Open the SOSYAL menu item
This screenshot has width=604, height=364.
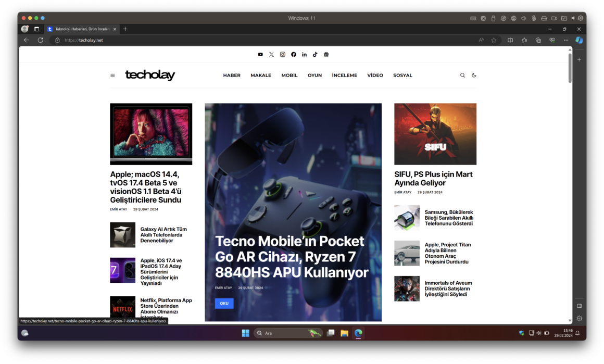402,76
